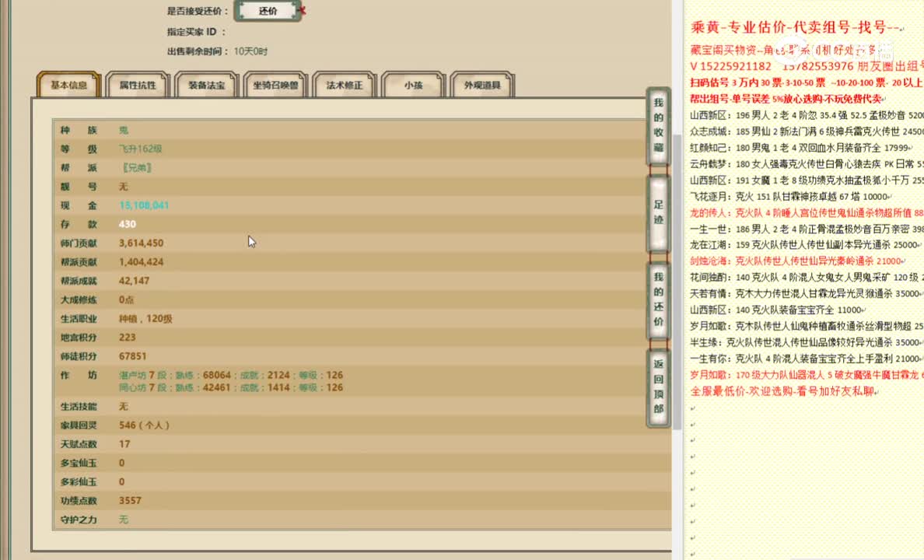
Task: Click the 多宝仙玉 row label
Action: 79,463
